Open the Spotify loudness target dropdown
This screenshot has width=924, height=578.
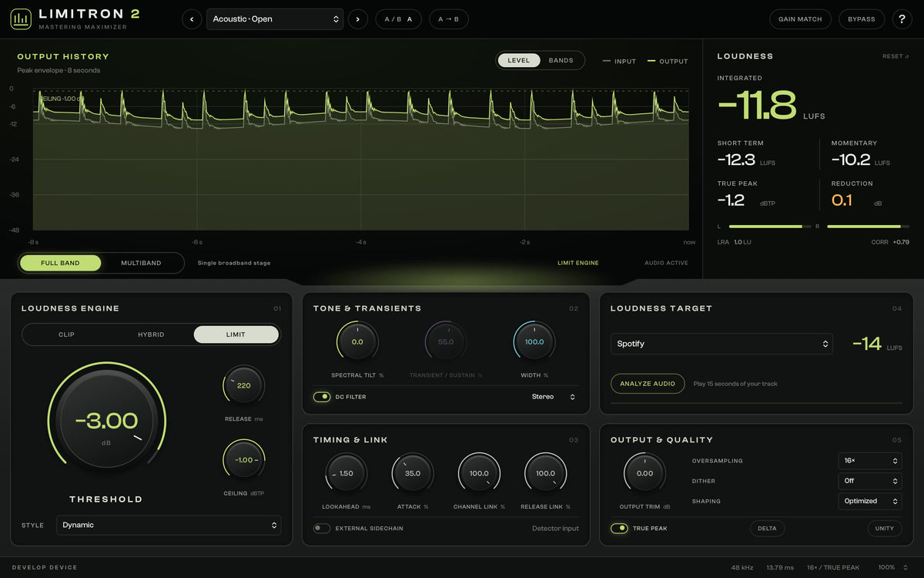point(721,344)
